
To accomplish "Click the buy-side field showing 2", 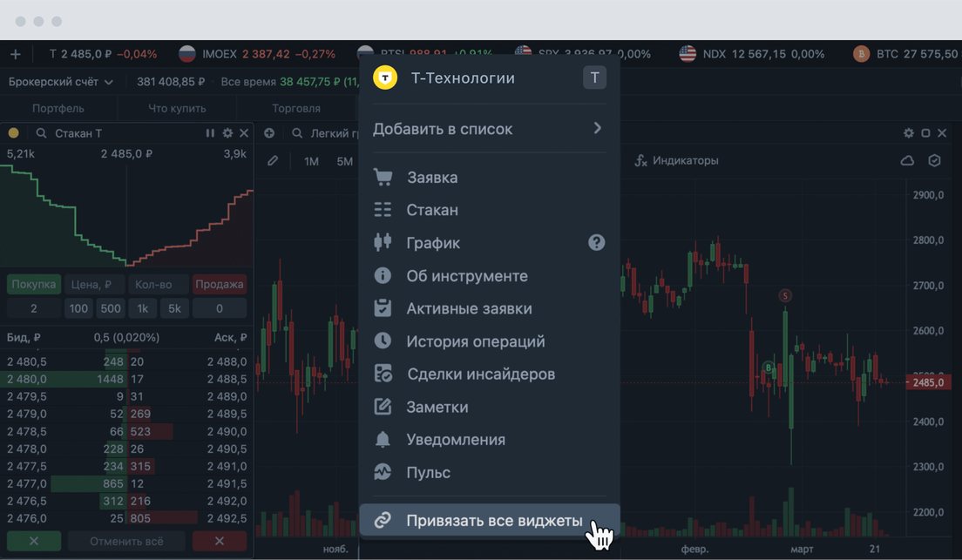I will point(34,308).
